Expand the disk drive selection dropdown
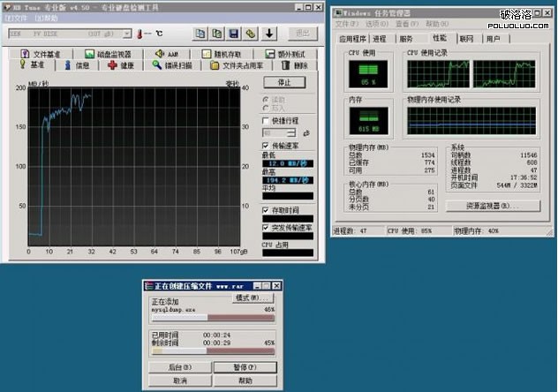The width and height of the screenshot is (558, 392). tap(125, 33)
